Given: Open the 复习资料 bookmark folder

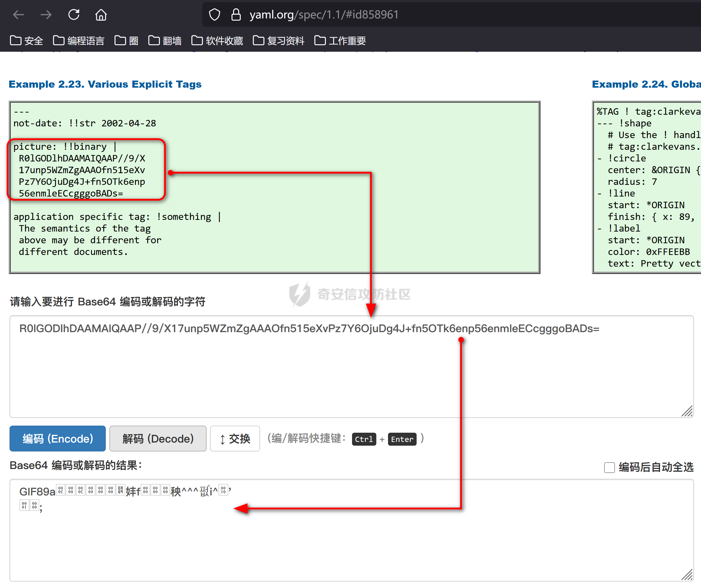Looking at the screenshot, I should (278, 41).
